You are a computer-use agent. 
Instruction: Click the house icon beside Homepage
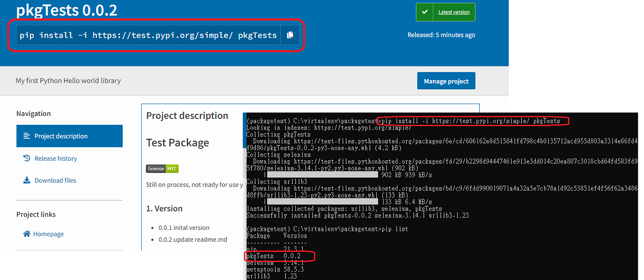[27, 233]
